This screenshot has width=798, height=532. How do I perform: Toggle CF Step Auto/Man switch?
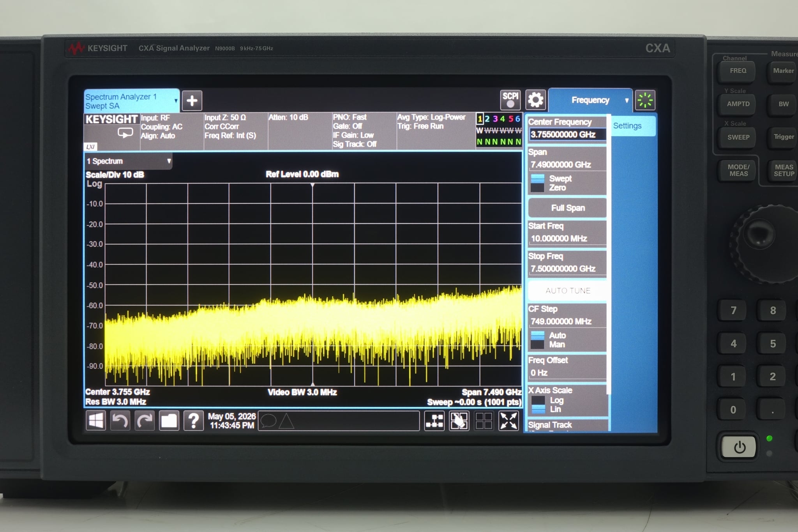tap(538, 340)
